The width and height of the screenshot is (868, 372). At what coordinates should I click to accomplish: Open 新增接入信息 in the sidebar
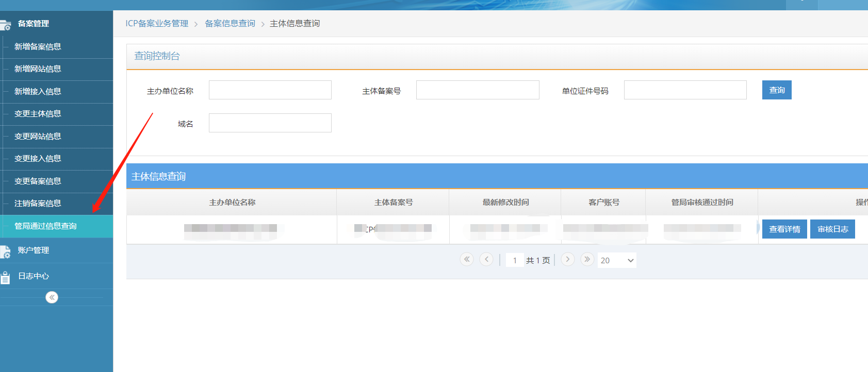[38, 92]
